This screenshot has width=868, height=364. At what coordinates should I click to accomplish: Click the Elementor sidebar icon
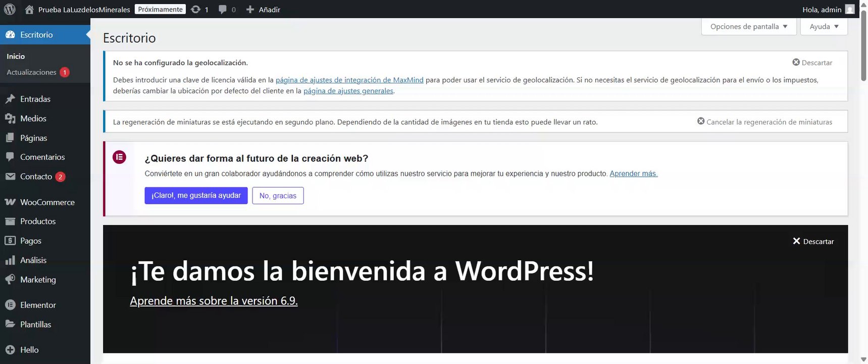10,305
